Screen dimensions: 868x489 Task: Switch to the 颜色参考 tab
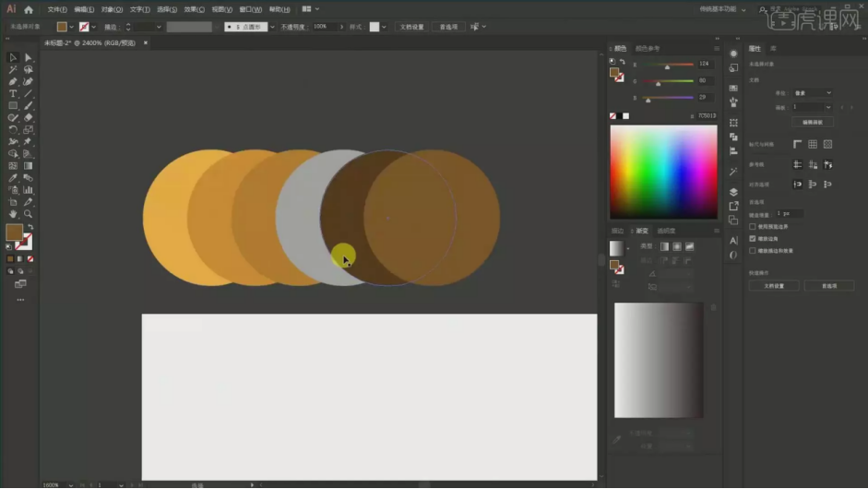pos(648,48)
